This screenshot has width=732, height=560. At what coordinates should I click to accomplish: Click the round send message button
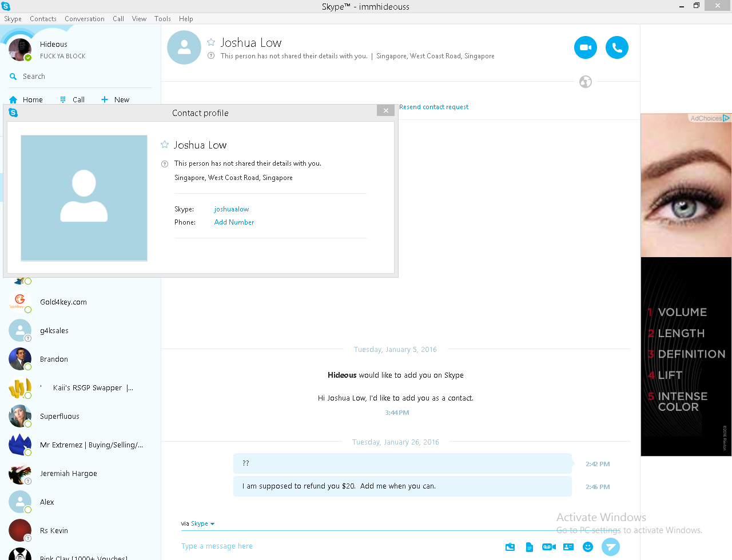tap(611, 547)
